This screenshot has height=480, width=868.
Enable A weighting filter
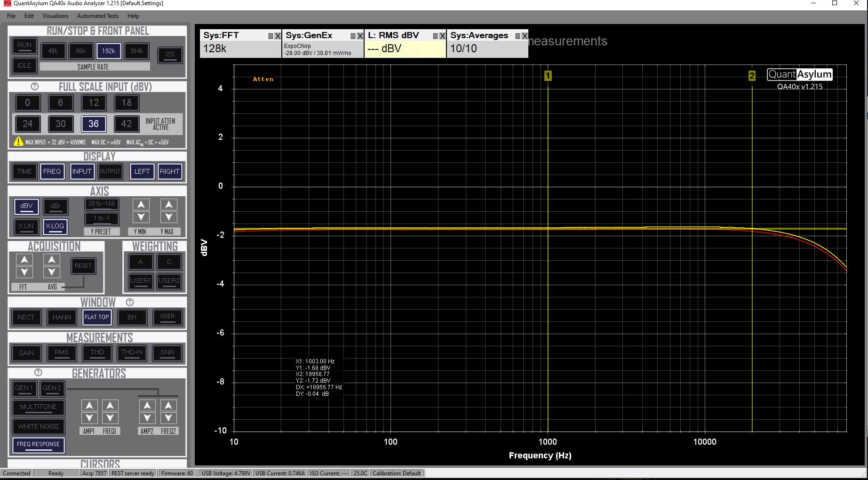[x=140, y=262]
